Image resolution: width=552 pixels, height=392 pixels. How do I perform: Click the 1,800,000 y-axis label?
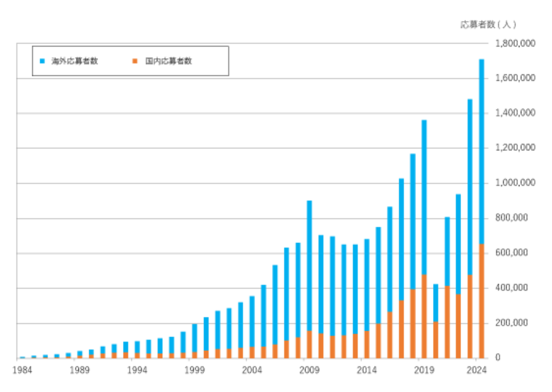click(x=516, y=43)
